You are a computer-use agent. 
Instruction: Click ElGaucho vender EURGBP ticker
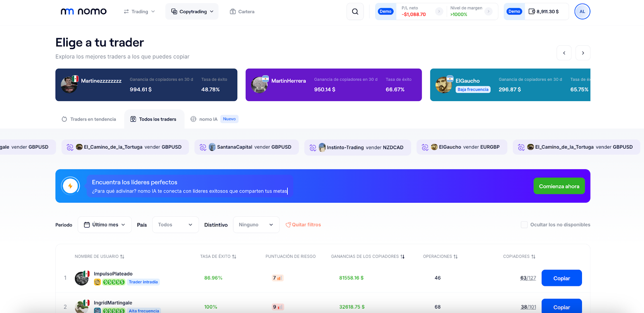tap(462, 147)
